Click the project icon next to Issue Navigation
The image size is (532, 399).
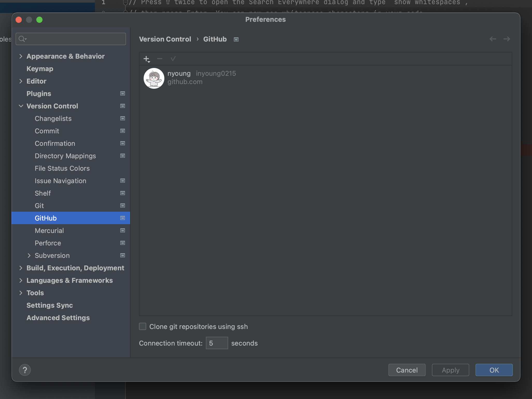[123, 181]
